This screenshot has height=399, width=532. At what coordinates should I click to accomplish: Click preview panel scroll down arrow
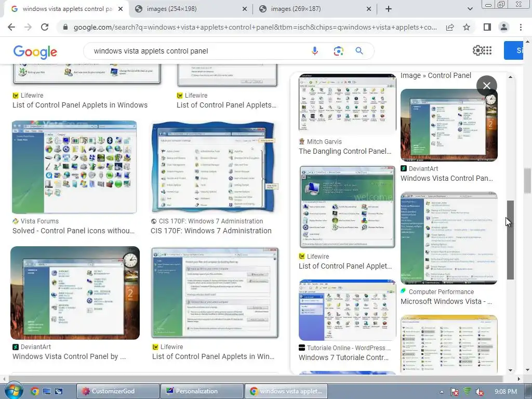[510, 370]
